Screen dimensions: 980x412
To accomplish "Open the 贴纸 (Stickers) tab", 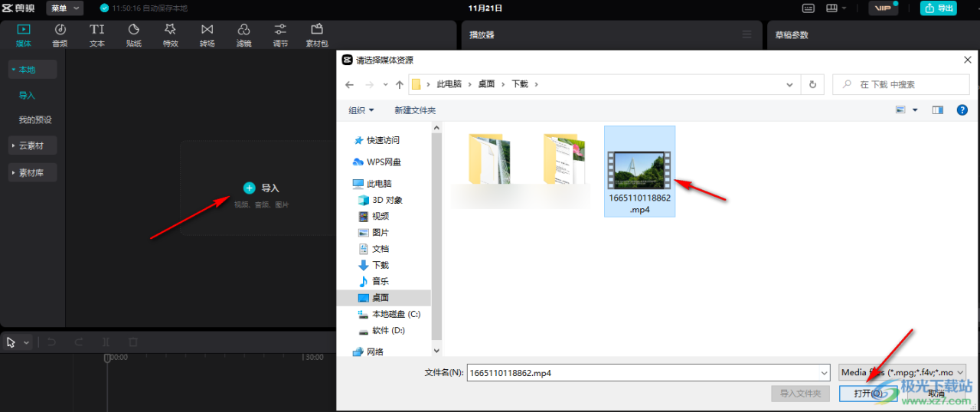I will pos(133,34).
